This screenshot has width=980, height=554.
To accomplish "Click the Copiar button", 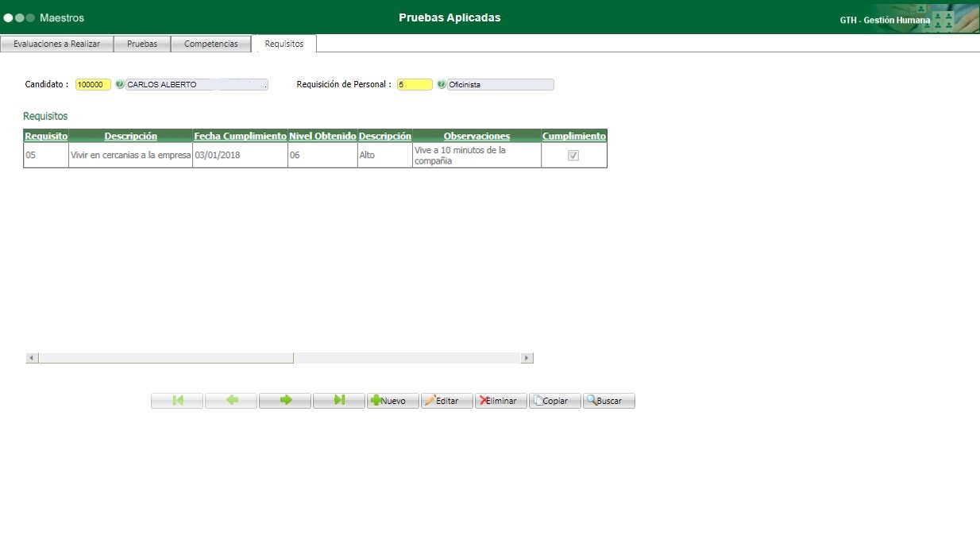I will tap(555, 401).
